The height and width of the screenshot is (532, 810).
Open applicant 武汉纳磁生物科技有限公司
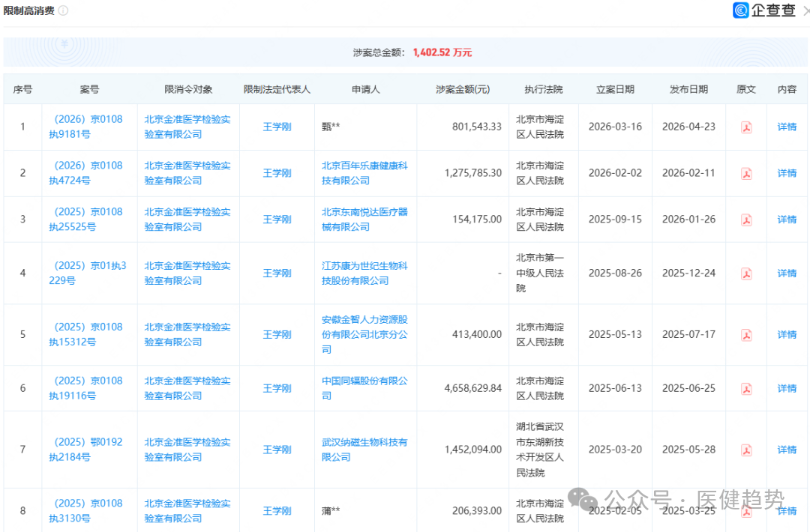(x=364, y=450)
